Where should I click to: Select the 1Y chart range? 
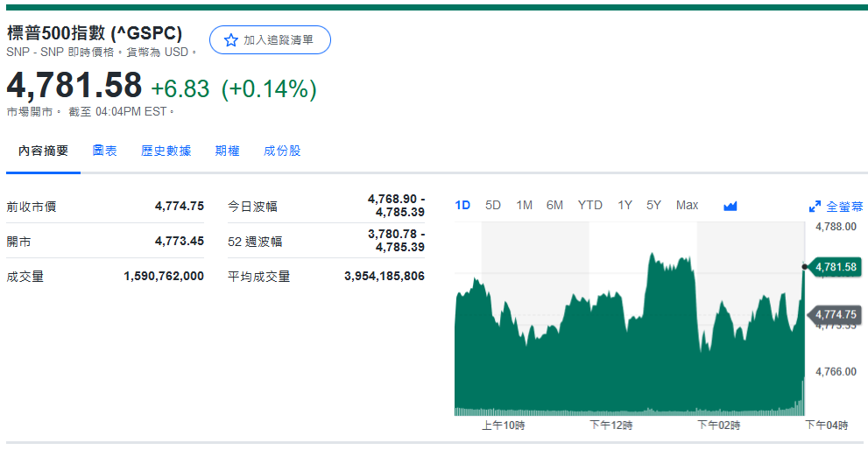[625, 205]
